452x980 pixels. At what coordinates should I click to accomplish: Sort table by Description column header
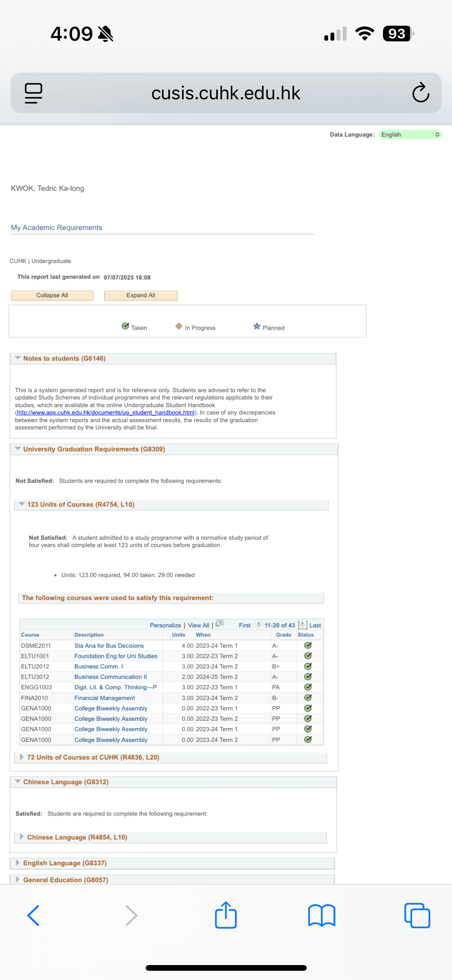89,635
